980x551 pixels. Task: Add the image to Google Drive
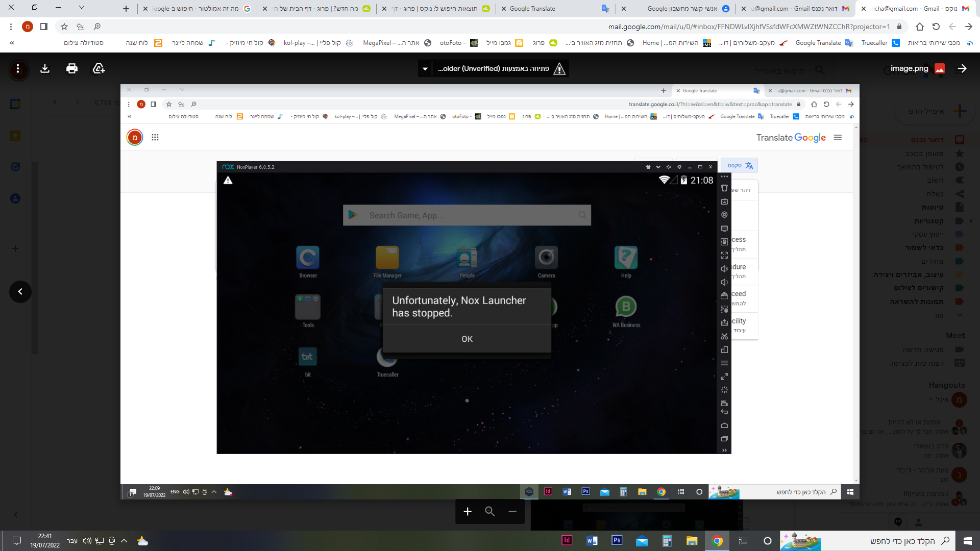99,68
